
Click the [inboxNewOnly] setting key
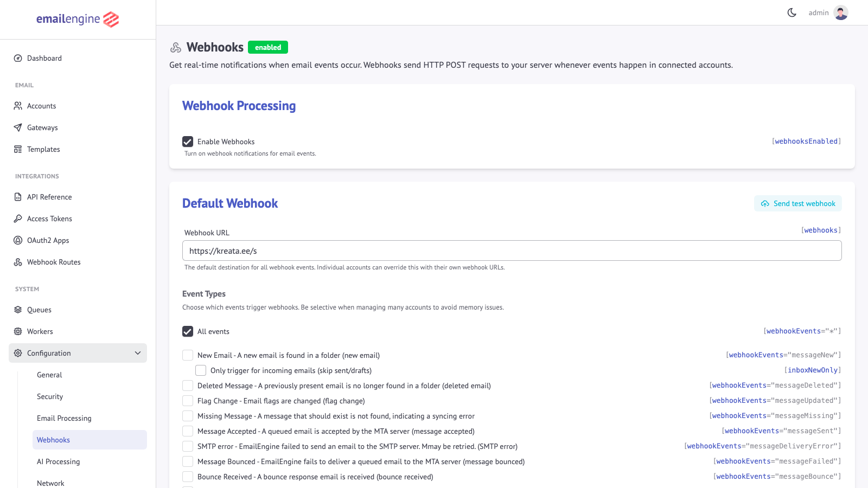[813, 370]
